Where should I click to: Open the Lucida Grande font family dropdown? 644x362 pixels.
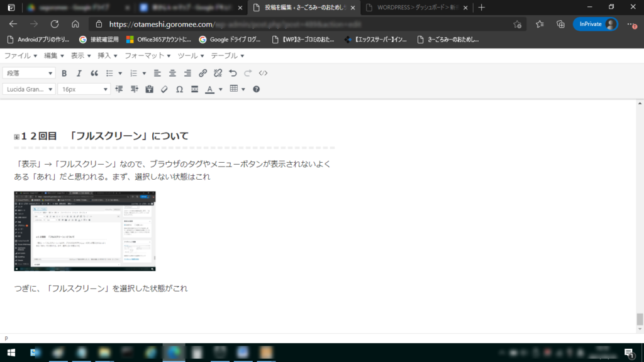coord(29,89)
